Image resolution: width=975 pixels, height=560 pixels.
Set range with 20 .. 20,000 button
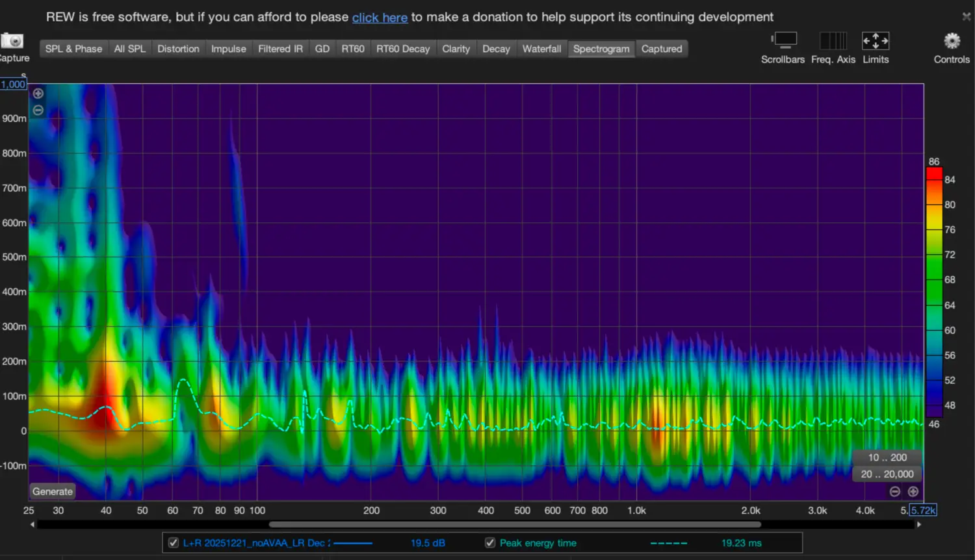887,474
